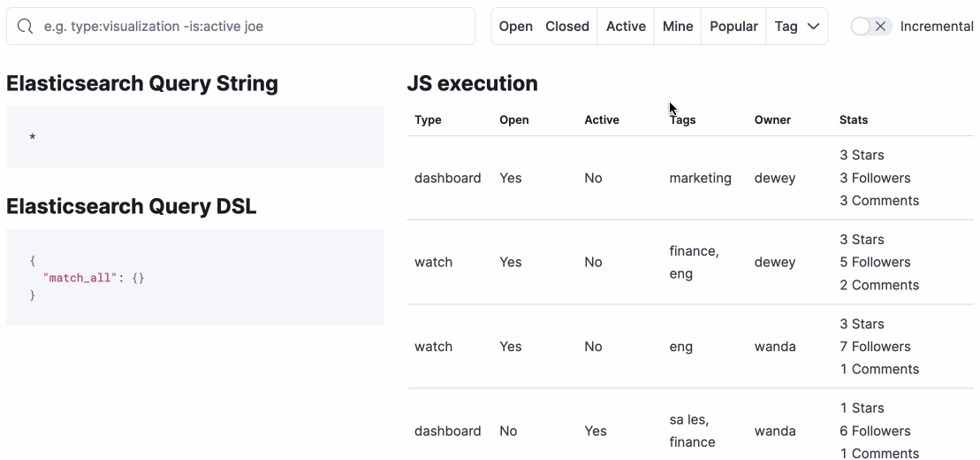Click the Type column header
Viewport: 980px width, 460px height.
428,120
